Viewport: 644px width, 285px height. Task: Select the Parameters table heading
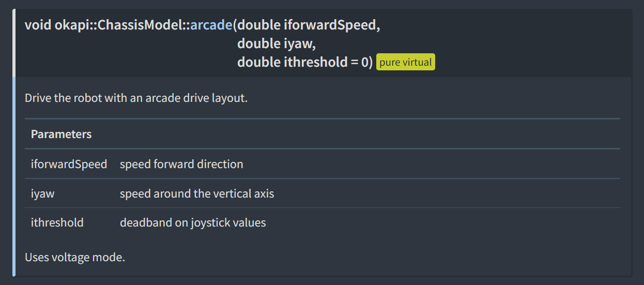tap(62, 134)
